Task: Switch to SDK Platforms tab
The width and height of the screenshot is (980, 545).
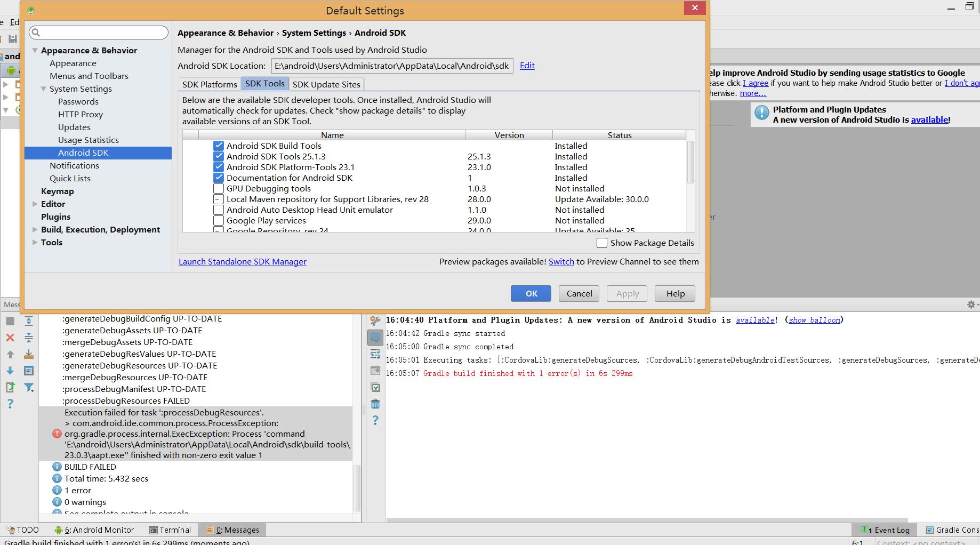Action: [x=210, y=84]
